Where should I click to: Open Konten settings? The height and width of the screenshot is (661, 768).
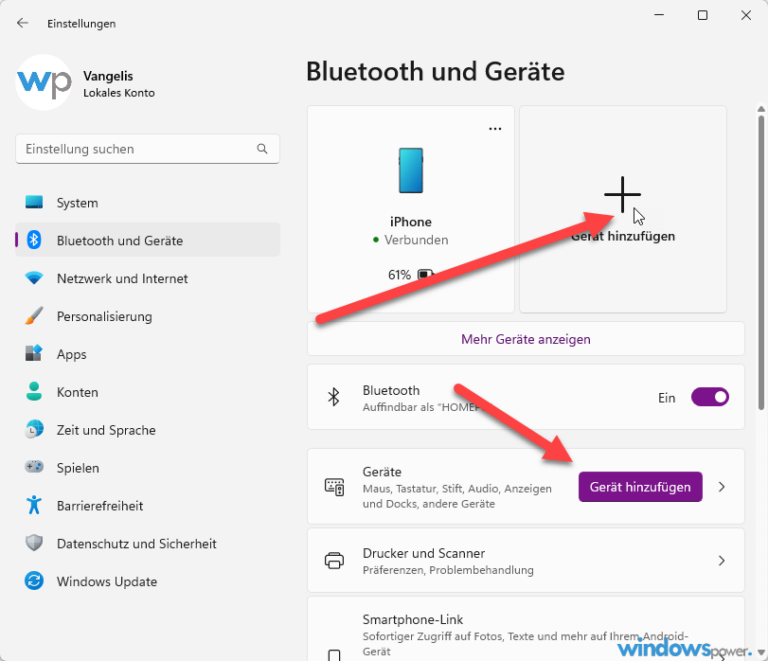point(147,392)
